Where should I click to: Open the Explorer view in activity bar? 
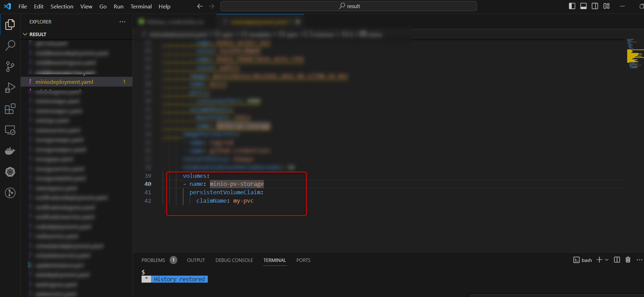[10, 25]
